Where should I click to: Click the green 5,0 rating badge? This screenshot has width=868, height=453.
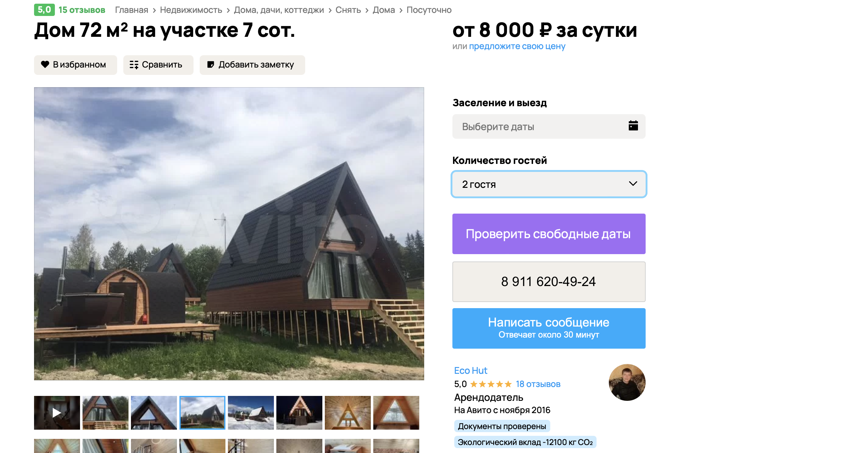44,10
